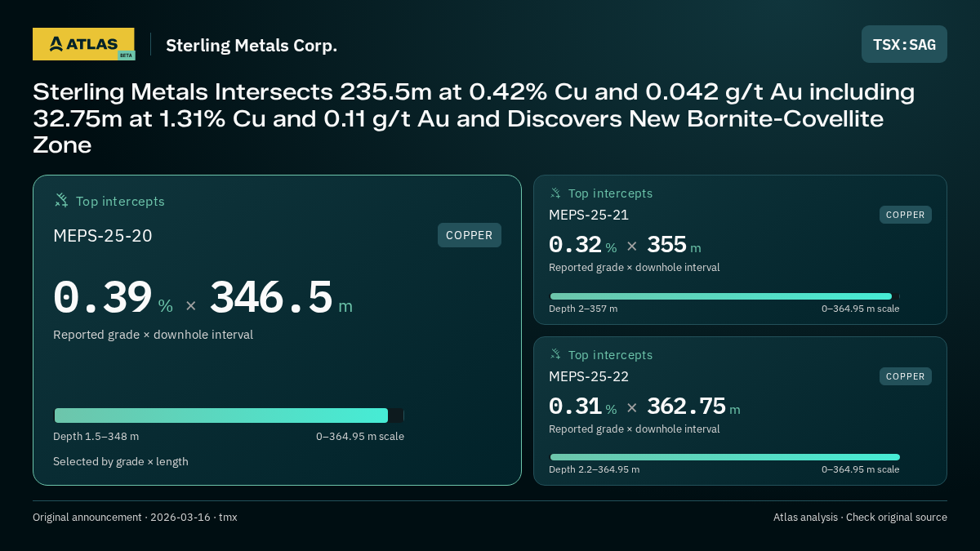Click the hole ID text MEPS-25-21

[x=589, y=216]
